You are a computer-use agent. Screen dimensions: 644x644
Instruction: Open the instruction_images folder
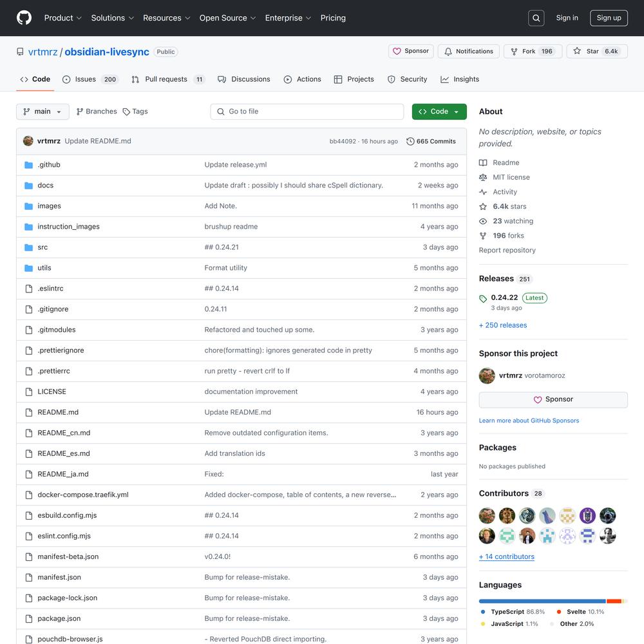69,227
